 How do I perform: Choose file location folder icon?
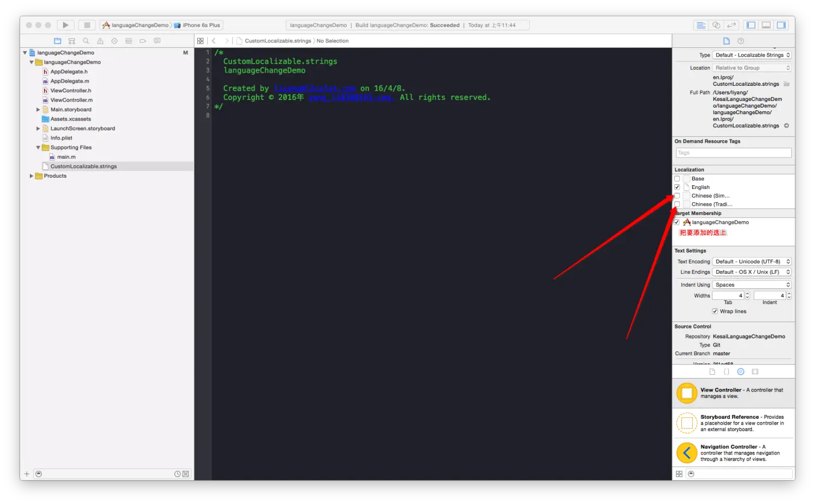point(786,84)
